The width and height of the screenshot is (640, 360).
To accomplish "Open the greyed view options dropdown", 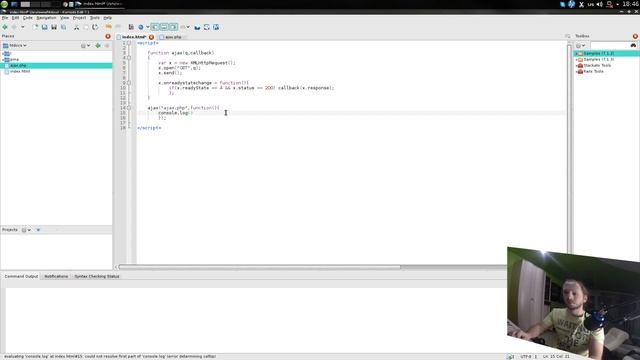I will 185,27.
